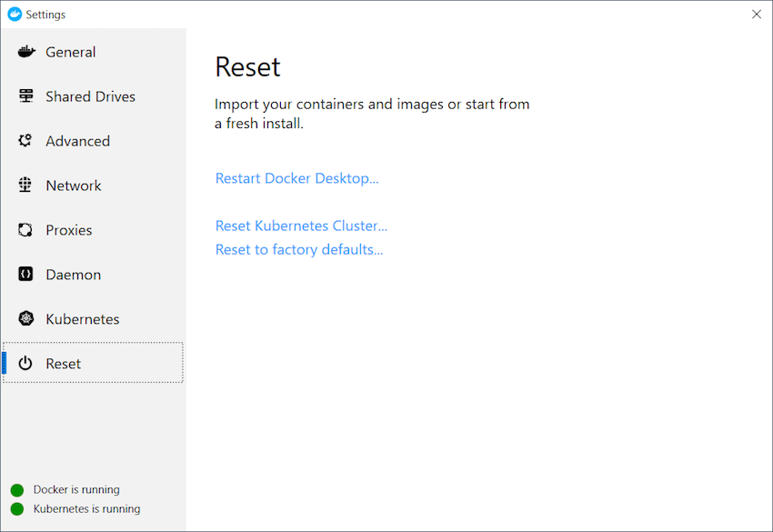Click the Network globe icon

pos(25,185)
